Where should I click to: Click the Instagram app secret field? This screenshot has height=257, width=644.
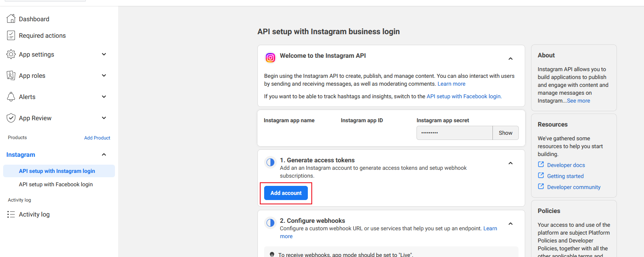tap(455, 133)
